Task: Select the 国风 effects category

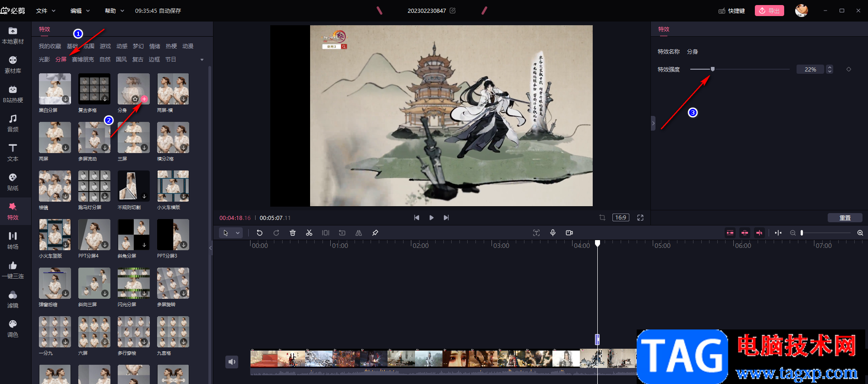Action: [x=121, y=60]
